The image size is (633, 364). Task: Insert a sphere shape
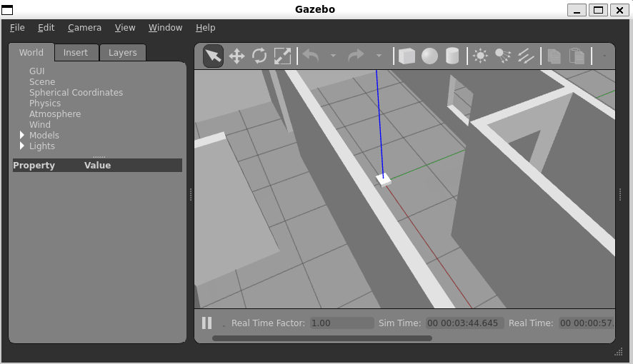(x=429, y=56)
